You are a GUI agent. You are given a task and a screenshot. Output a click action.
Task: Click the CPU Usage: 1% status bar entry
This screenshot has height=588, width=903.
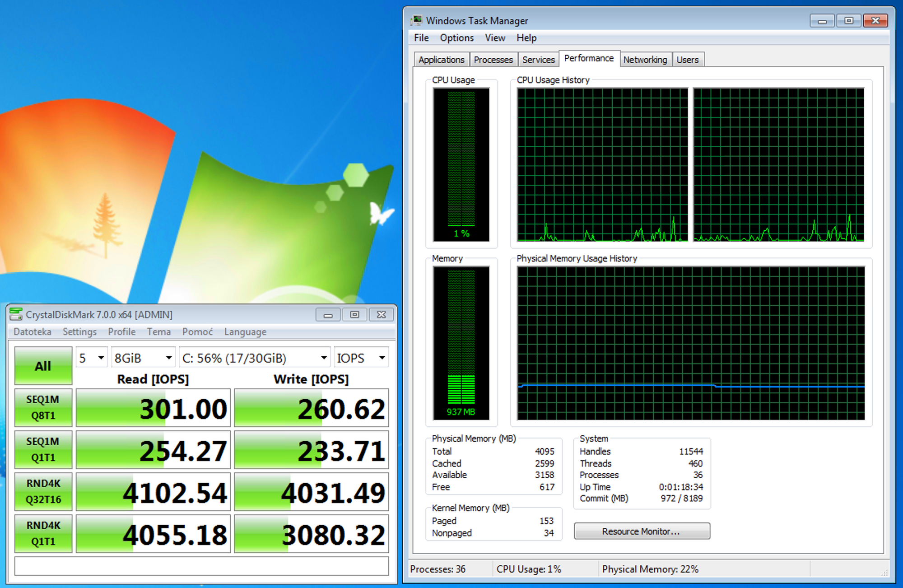[529, 569]
